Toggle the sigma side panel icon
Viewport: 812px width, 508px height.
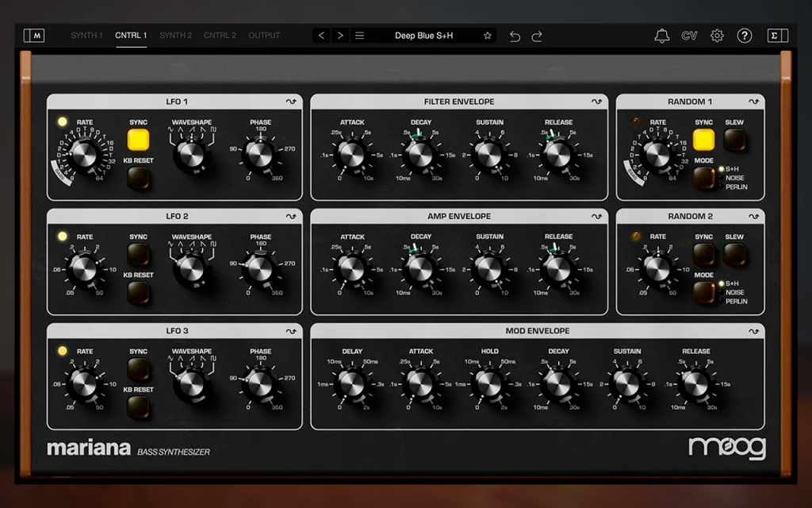pyautogui.click(x=777, y=36)
